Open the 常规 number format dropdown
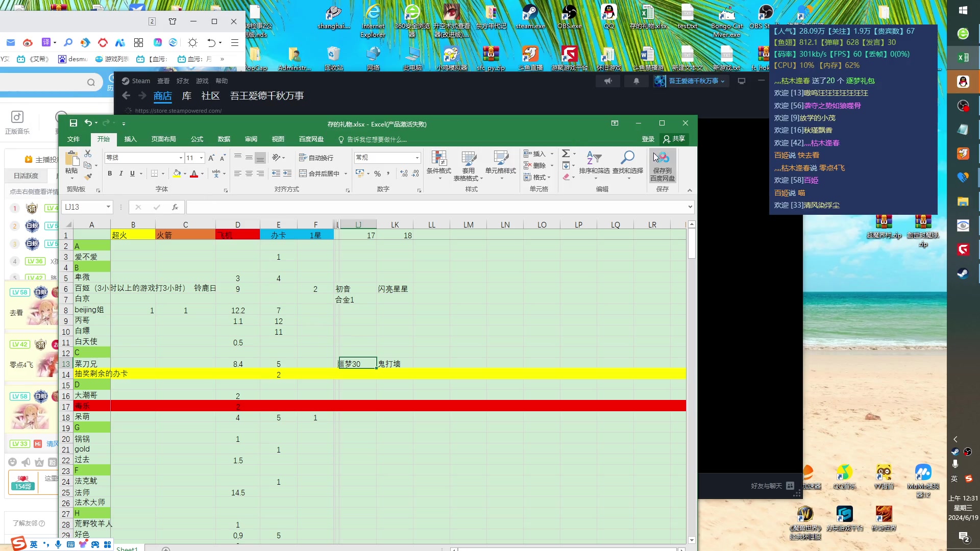This screenshot has height=551, width=980. tap(417, 158)
